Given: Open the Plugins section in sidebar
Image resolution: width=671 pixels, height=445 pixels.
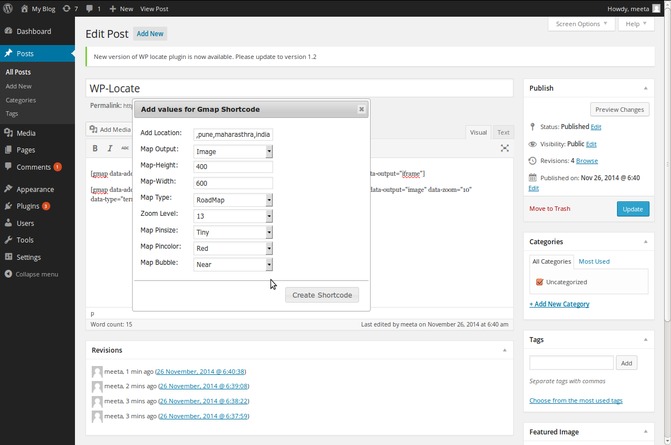Looking at the screenshot, I should [28, 205].
